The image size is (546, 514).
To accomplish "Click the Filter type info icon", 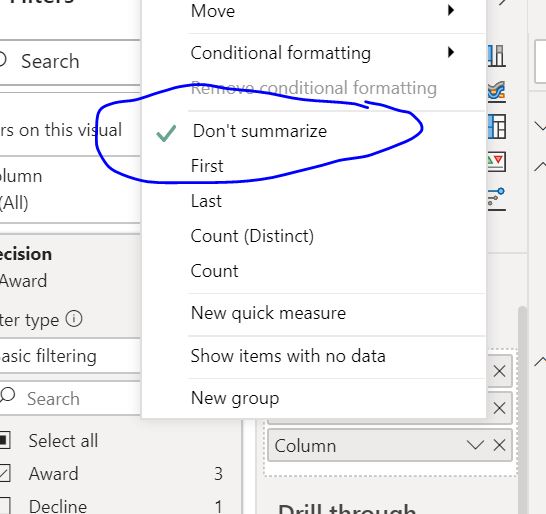I will (74, 319).
